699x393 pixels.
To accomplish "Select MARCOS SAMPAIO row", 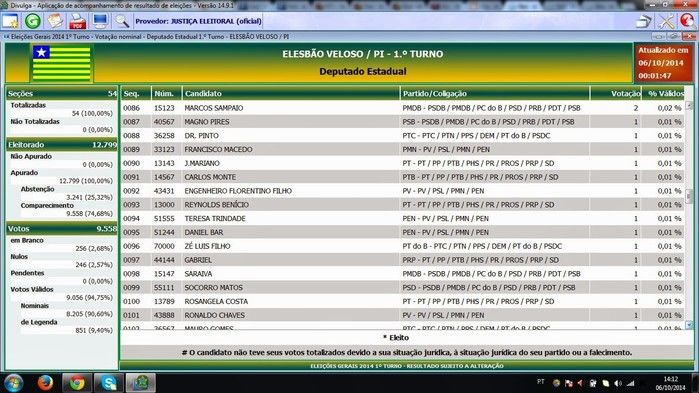I will click(403, 108).
